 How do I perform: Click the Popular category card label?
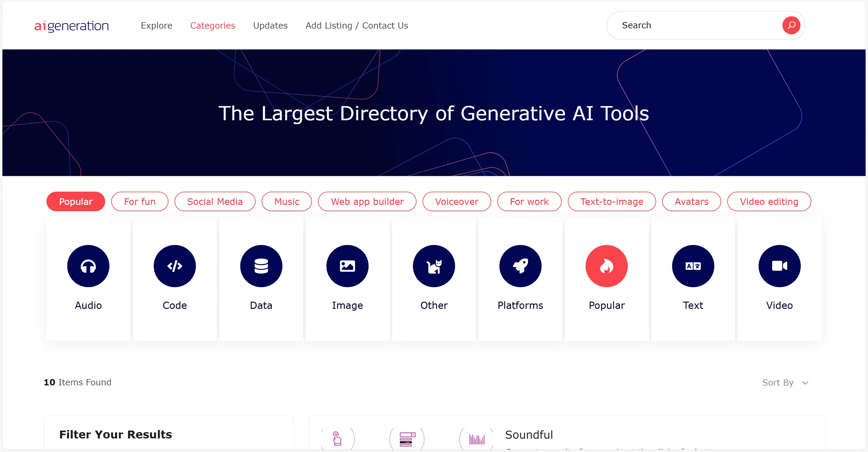(x=606, y=305)
